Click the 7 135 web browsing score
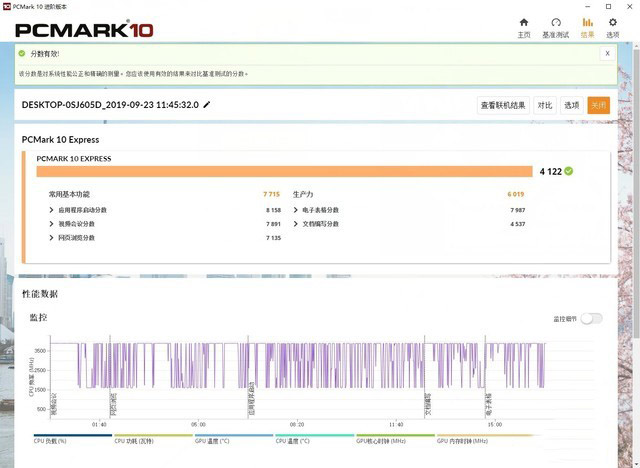The image size is (640, 468). pos(273,238)
